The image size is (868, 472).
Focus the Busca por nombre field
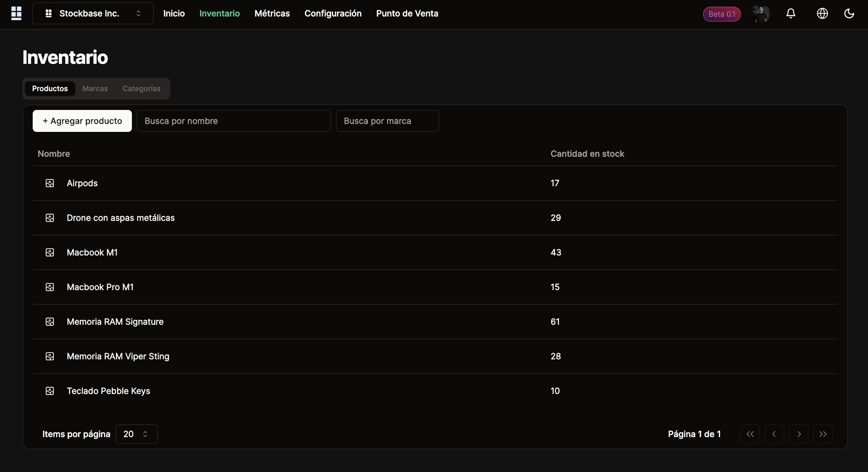234,121
